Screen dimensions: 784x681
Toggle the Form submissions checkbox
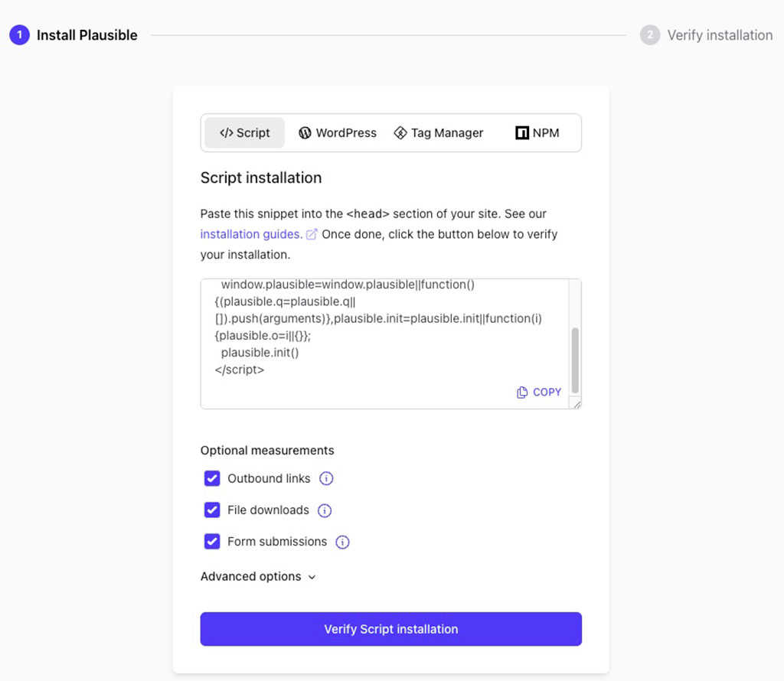tap(212, 542)
